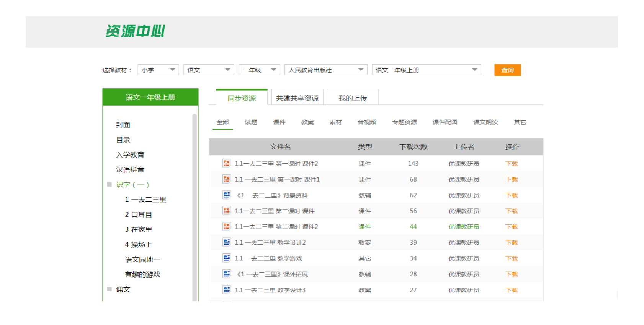644x325 pixels.
Task: Open the 语文一年级上册 textbook dropdown
Action: point(427,70)
